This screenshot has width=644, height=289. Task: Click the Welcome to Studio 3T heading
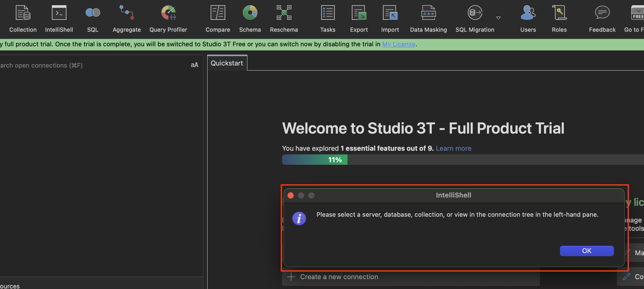[x=423, y=128]
